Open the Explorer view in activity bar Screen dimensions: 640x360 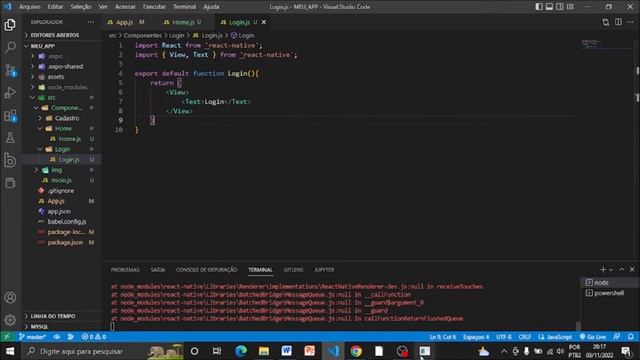click(10, 25)
